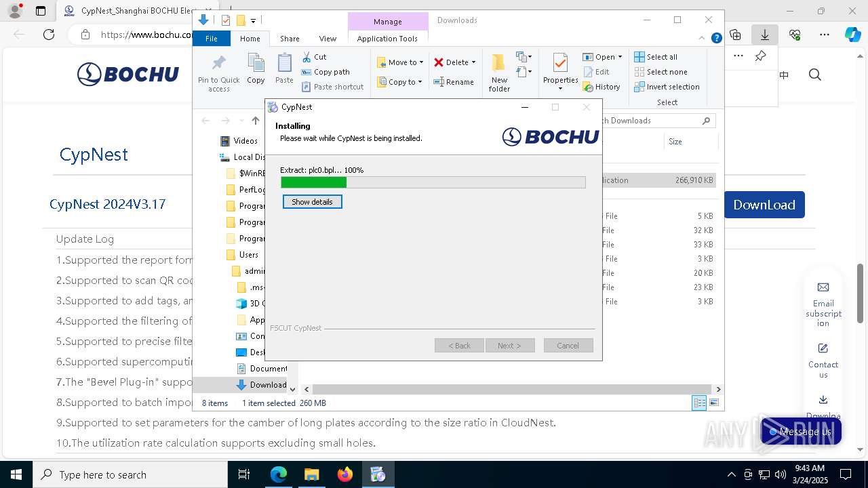This screenshot has width=868, height=488.
Task: Create a New folder from the ribbon
Action: click(499, 73)
